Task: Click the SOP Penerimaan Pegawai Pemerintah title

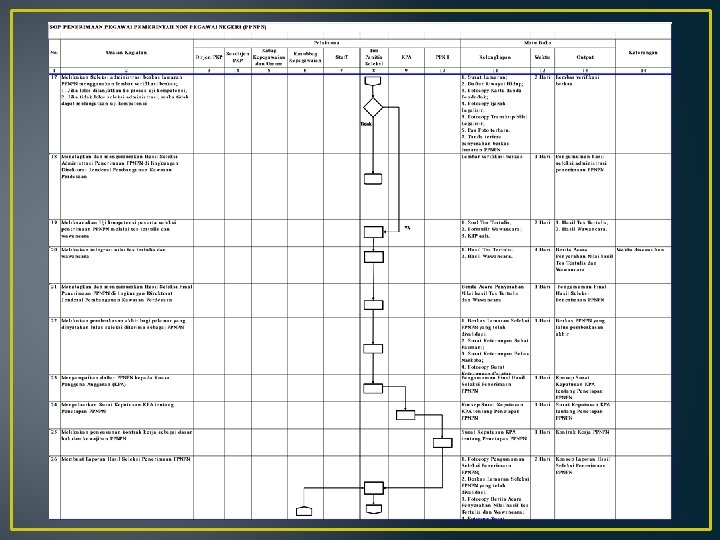Action: 158,27
